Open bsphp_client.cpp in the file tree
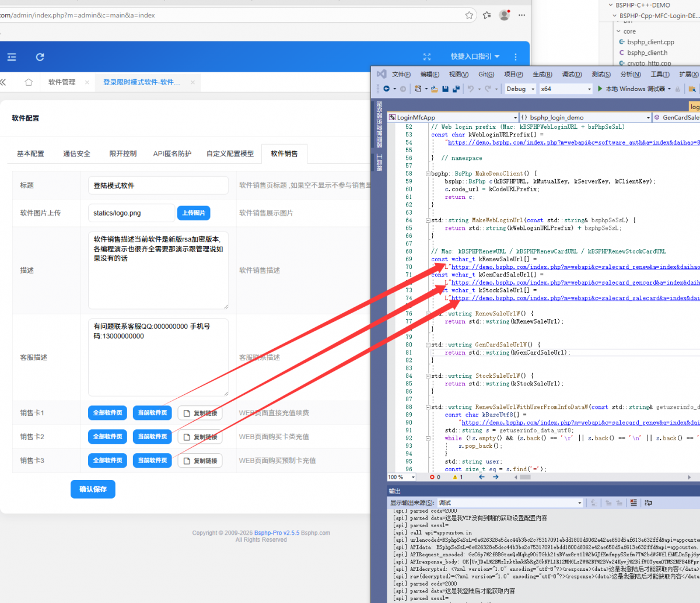Viewport: 700px width, 603px height. pos(650,42)
